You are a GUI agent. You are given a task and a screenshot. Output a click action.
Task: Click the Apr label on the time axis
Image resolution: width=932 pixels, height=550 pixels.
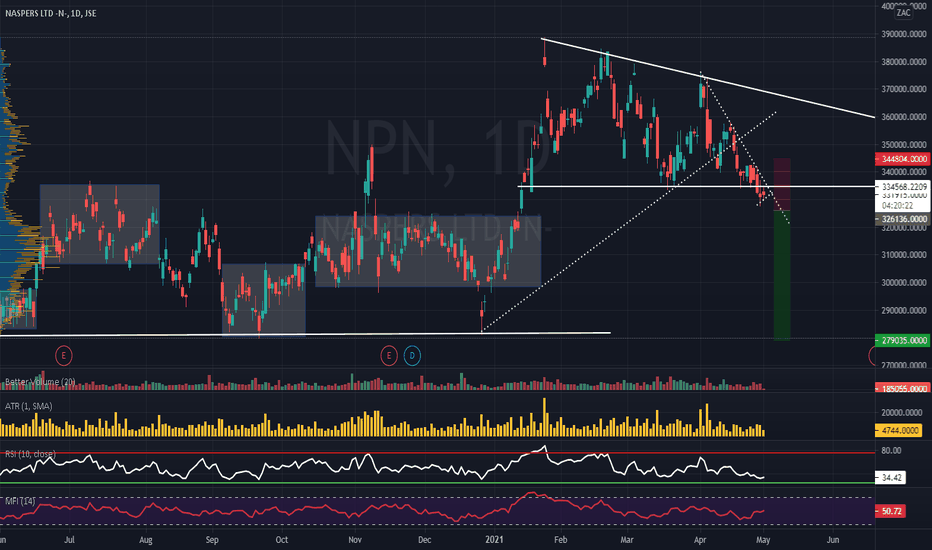tap(700, 540)
